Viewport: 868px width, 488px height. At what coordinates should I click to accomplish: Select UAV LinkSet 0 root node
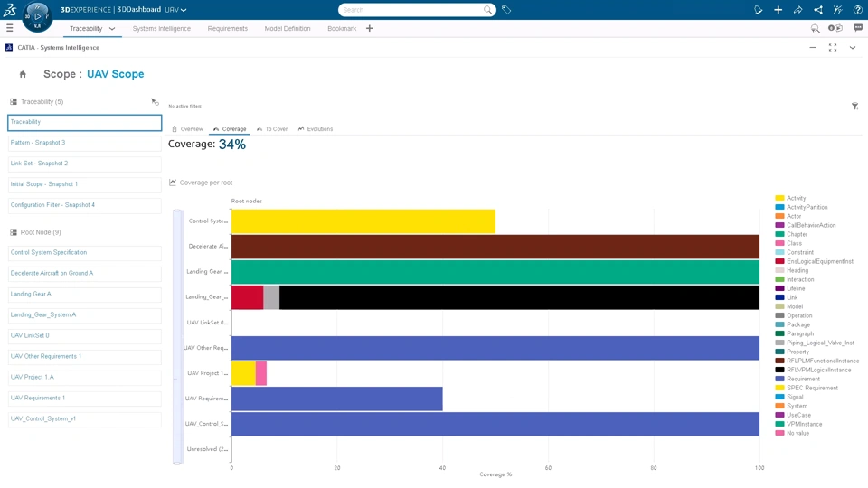(x=85, y=336)
